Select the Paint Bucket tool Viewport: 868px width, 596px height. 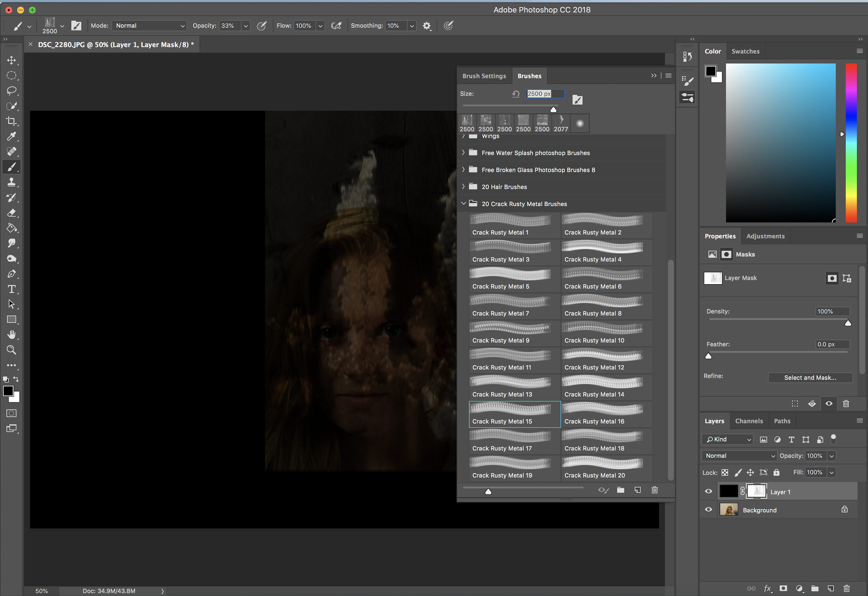pos(12,228)
